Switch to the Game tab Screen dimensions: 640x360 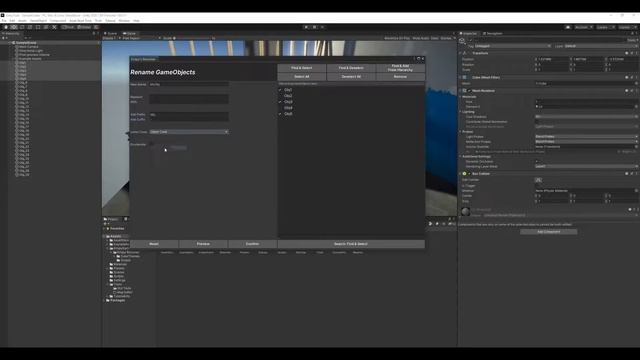(130, 33)
